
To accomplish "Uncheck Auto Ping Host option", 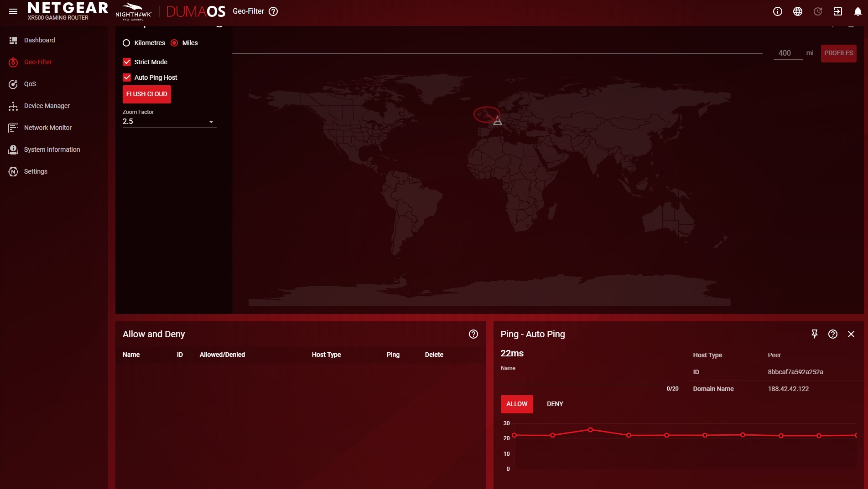I will coord(127,77).
